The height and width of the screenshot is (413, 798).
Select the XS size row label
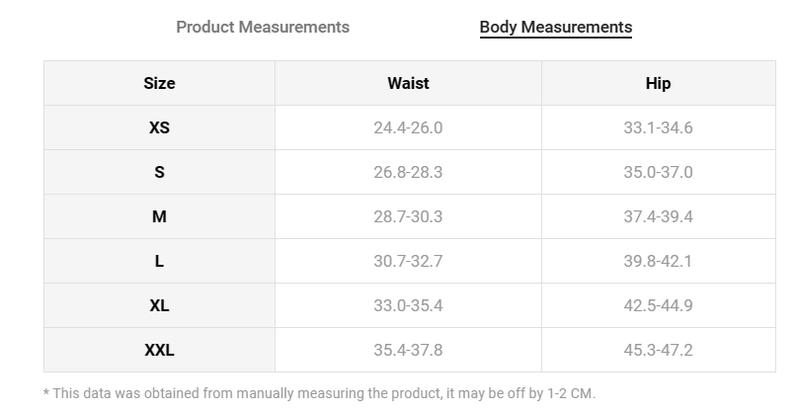(x=159, y=128)
